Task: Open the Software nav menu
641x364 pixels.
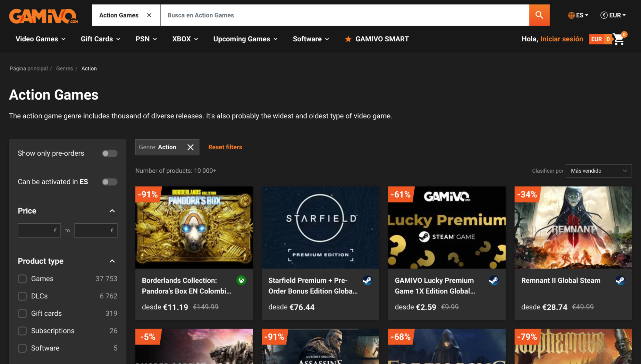Action: 311,39
